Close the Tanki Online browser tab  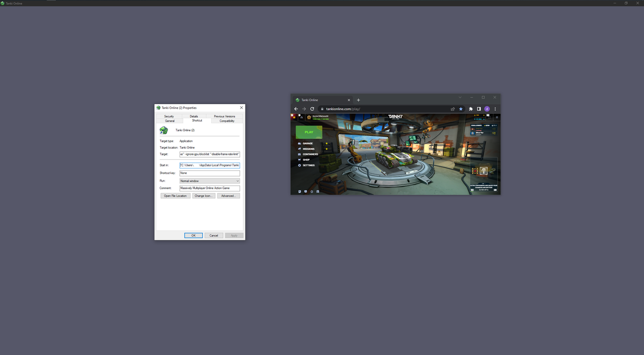[349, 100]
